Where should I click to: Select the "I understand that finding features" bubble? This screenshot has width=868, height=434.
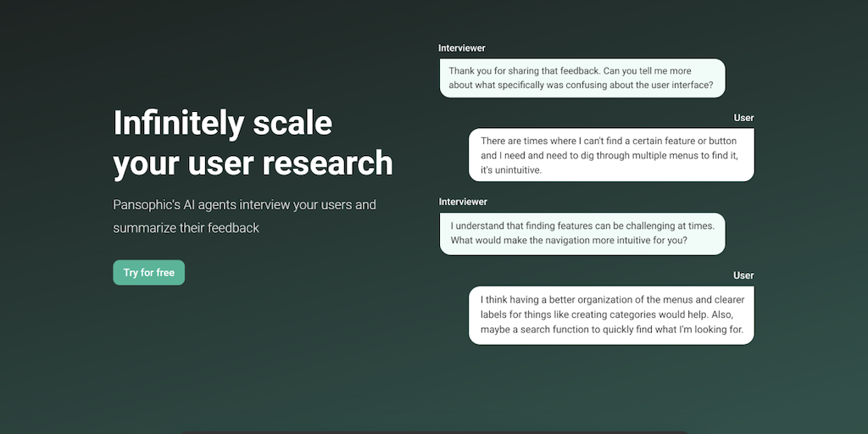[582, 233]
